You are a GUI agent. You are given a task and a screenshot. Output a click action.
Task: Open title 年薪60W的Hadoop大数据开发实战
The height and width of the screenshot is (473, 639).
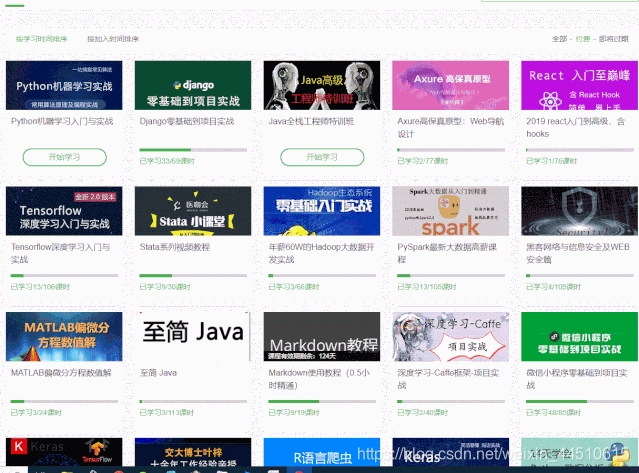click(321, 253)
